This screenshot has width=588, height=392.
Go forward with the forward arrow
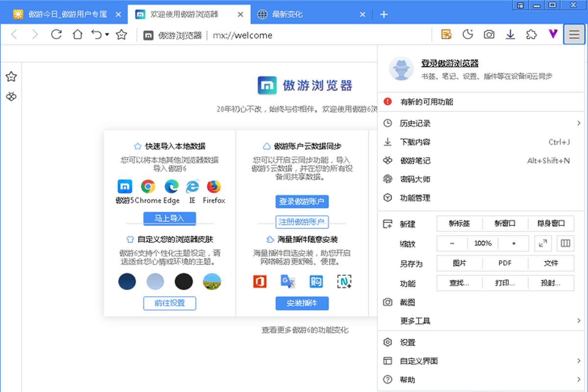[x=35, y=35]
